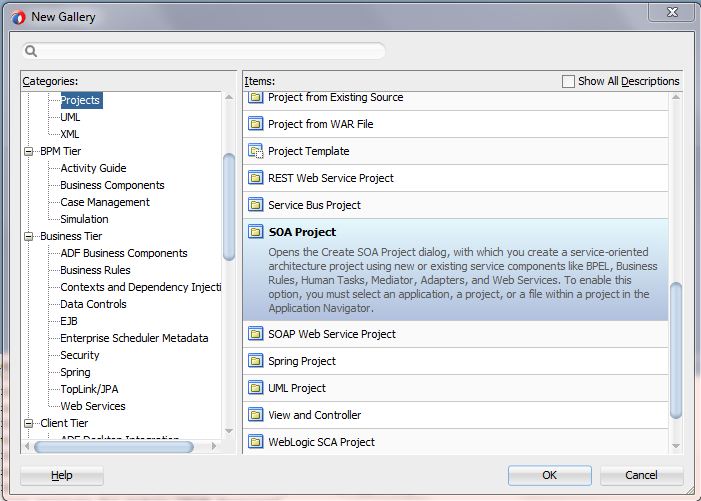
Task: Choose Project from WAR File item
Action: (456, 124)
